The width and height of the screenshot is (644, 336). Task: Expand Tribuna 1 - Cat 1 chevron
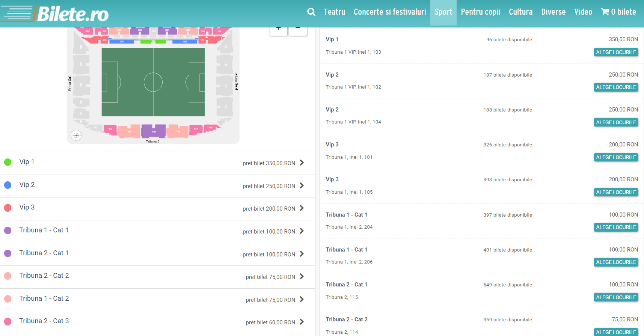pyautogui.click(x=302, y=231)
